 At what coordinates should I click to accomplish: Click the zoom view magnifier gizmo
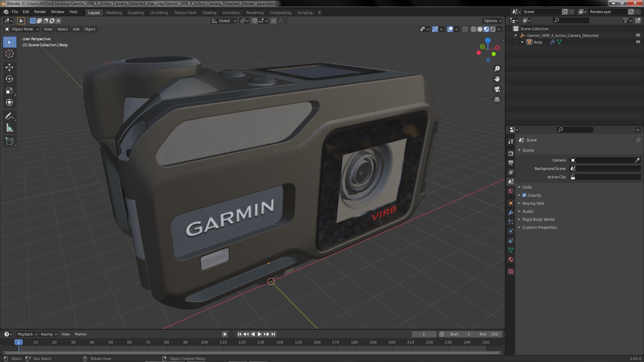[497, 69]
